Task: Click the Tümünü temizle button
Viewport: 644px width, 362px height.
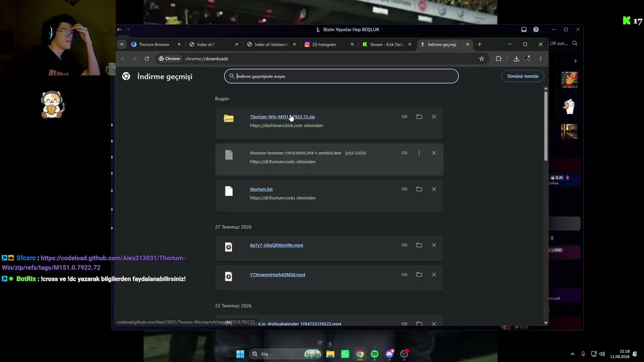Action: 523,76
